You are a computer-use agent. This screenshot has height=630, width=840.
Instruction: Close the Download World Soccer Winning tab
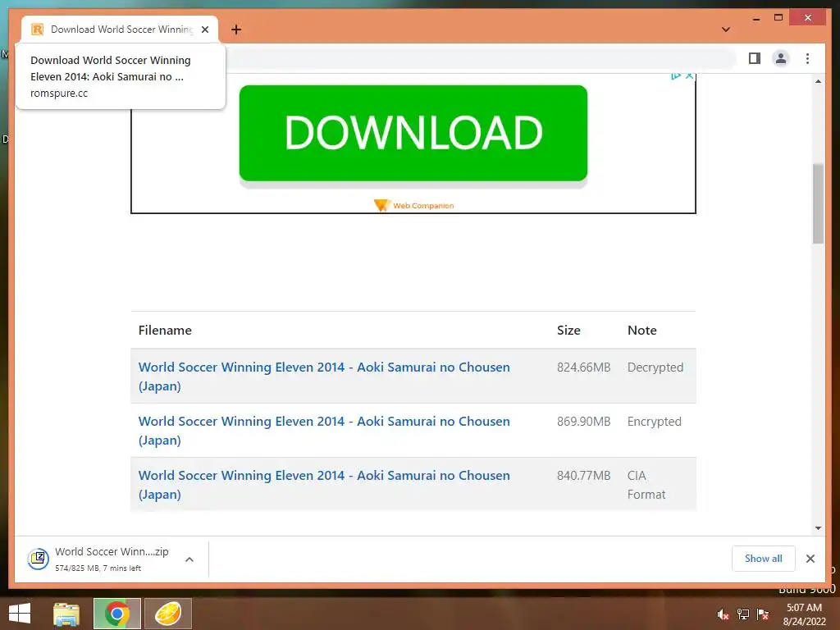click(x=204, y=30)
